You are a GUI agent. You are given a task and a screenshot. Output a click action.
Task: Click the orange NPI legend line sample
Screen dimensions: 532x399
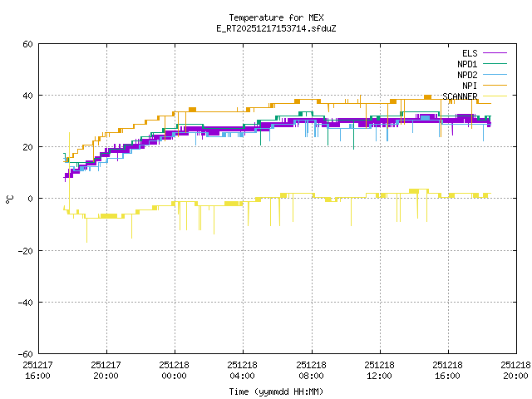click(x=494, y=85)
